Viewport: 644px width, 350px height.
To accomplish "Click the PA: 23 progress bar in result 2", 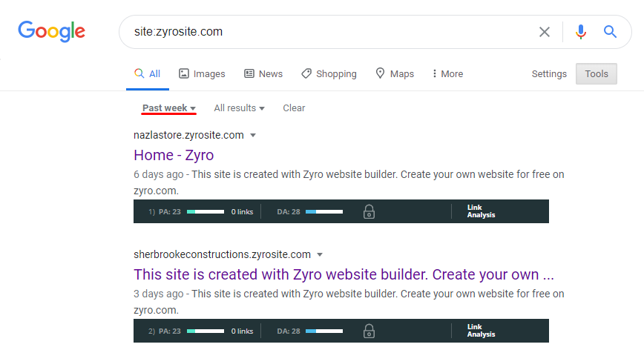I will point(206,331).
